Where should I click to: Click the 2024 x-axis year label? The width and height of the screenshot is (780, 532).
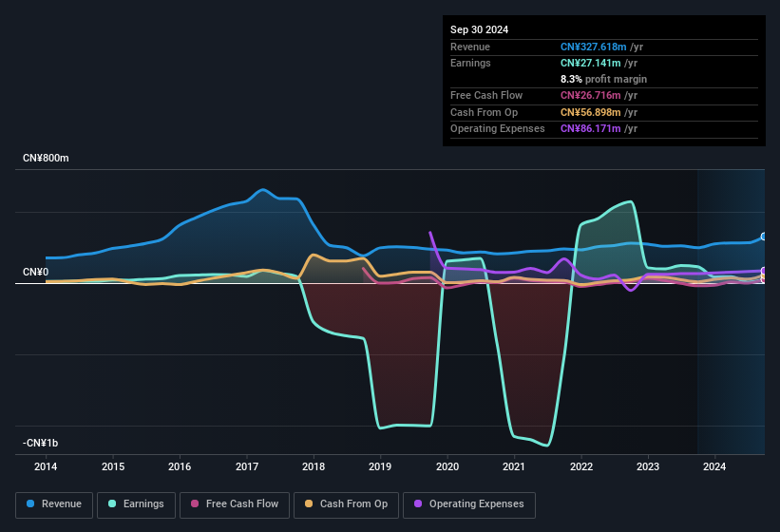[714, 466]
